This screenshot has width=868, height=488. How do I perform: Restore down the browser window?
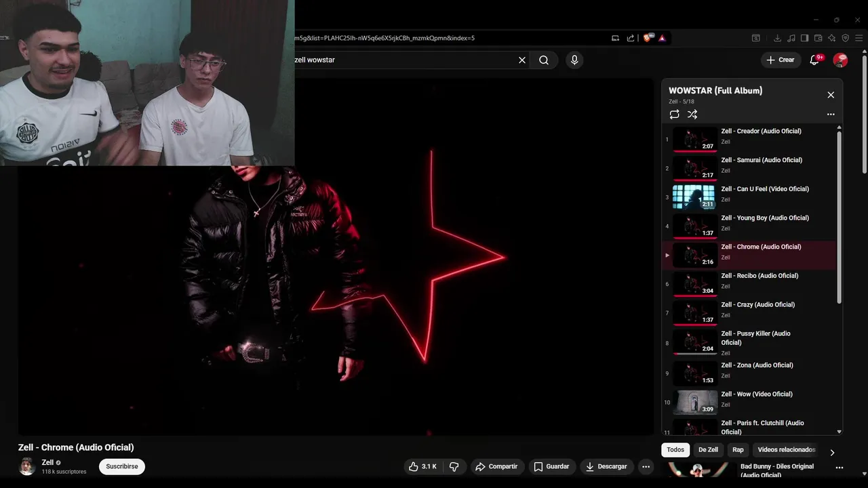click(x=836, y=20)
